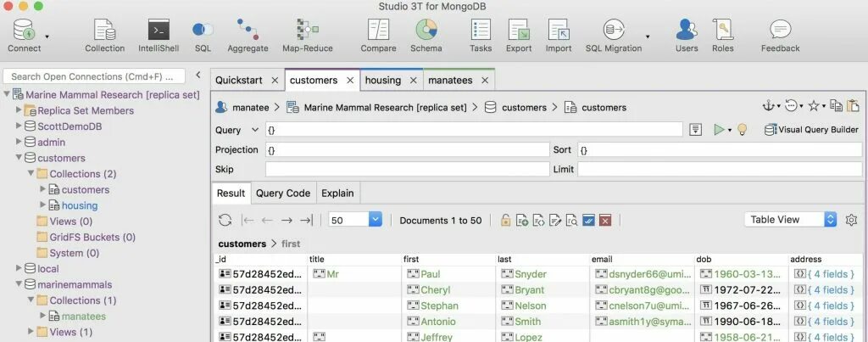Expand the admin database node

coord(19,142)
